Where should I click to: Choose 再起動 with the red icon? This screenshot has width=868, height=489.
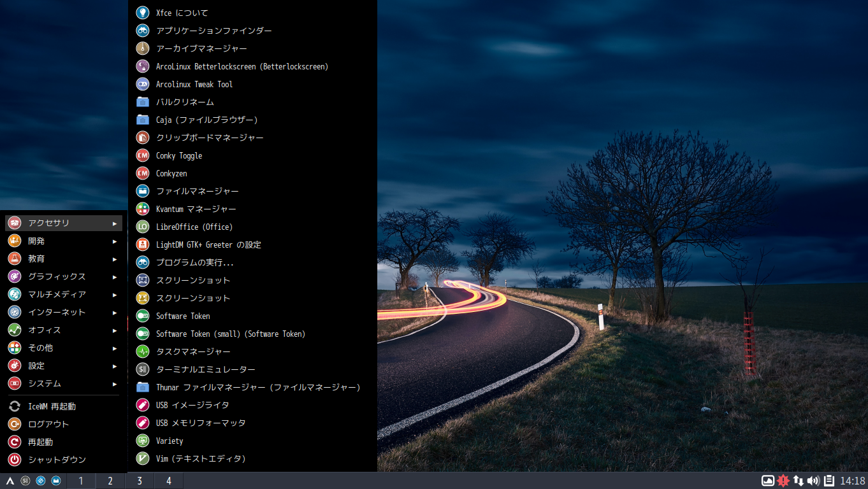point(64,442)
